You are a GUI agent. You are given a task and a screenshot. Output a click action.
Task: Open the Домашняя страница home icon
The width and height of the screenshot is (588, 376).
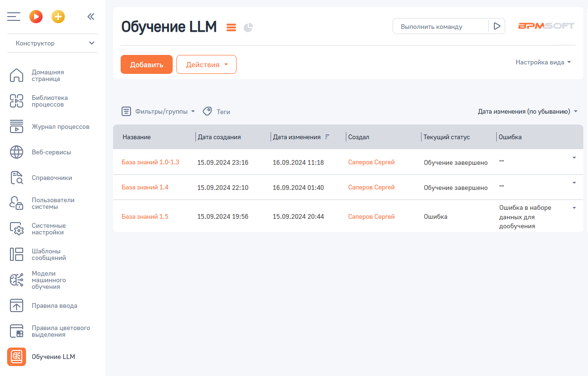pyautogui.click(x=17, y=75)
